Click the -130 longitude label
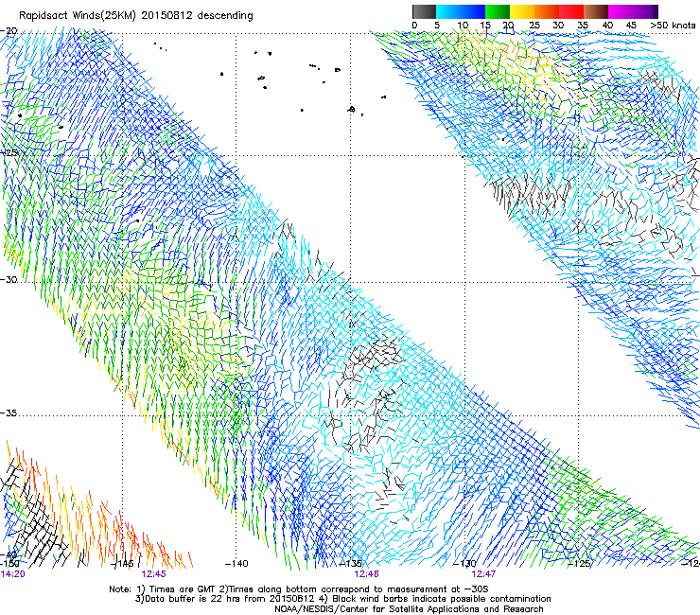The height and width of the screenshot is (615, 700). point(464,564)
